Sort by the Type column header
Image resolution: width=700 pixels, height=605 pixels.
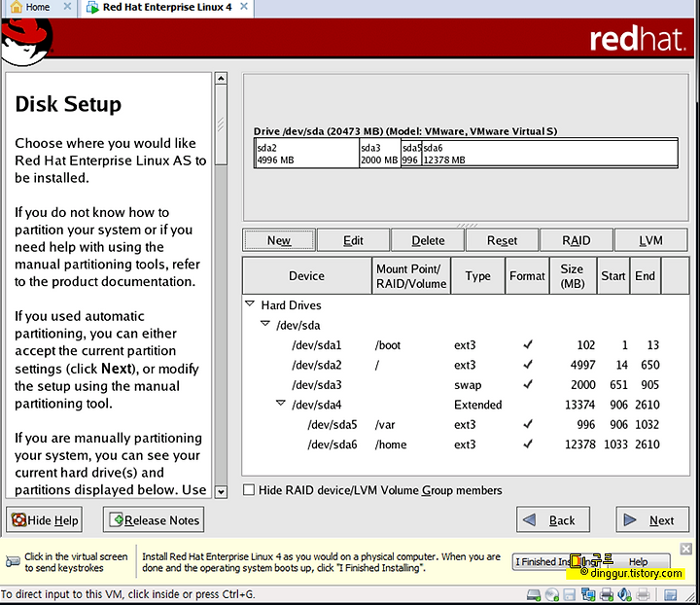(477, 275)
